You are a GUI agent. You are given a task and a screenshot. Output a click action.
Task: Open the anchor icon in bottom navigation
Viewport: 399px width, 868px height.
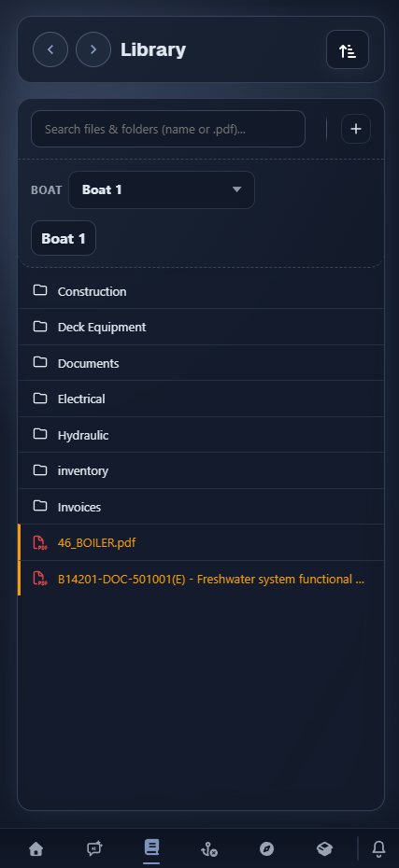tap(209, 848)
